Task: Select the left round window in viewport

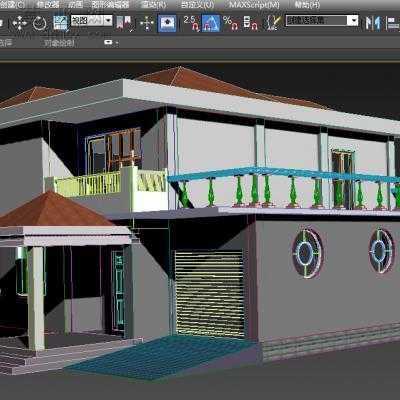Action: click(x=307, y=253)
